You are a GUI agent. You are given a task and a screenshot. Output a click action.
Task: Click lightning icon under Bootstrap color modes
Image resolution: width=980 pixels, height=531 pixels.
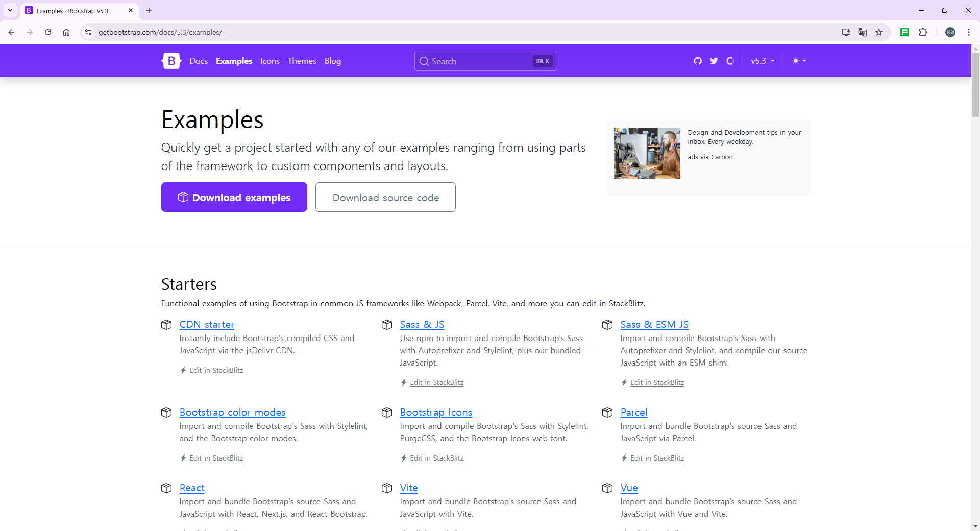(183, 458)
